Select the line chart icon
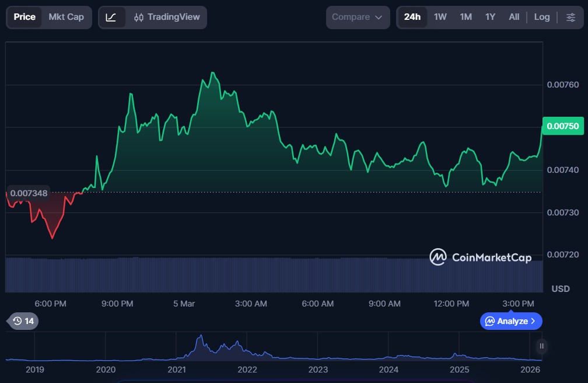Viewport: 588px width, 383px height. coord(111,18)
